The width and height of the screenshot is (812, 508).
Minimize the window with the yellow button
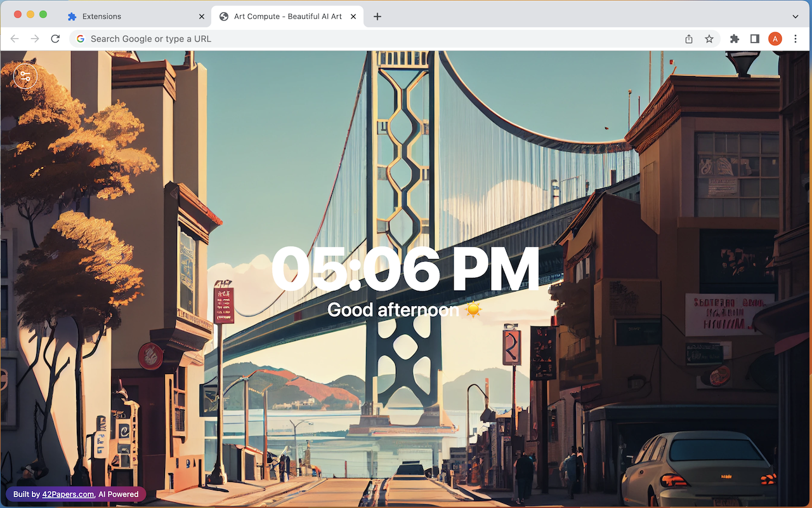pyautogui.click(x=30, y=14)
